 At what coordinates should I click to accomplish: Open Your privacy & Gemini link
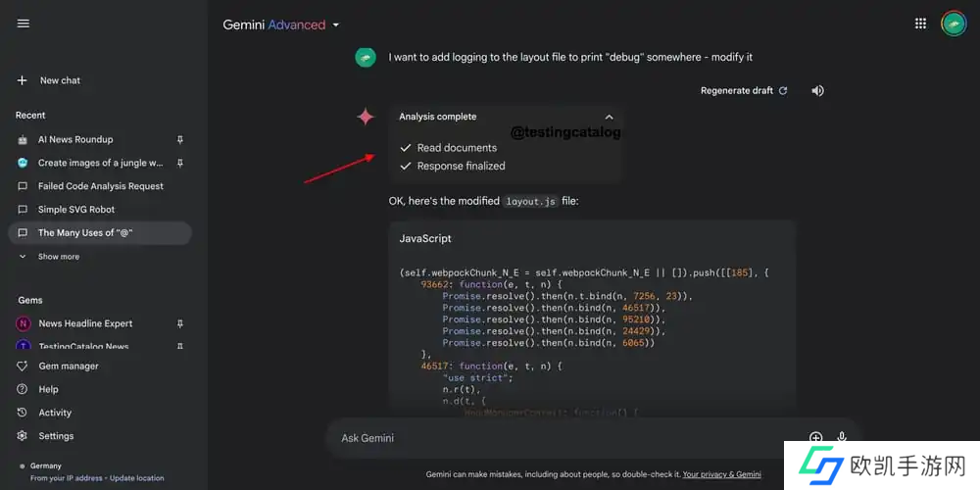(721, 474)
